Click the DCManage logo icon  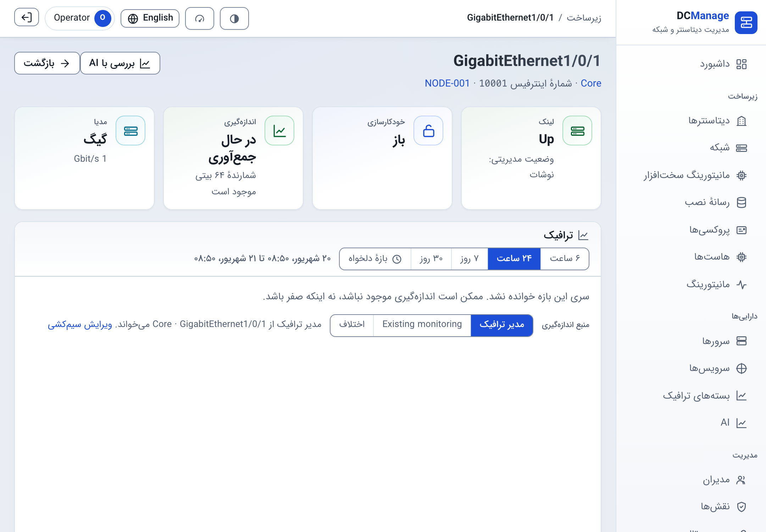[x=746, y=23]
